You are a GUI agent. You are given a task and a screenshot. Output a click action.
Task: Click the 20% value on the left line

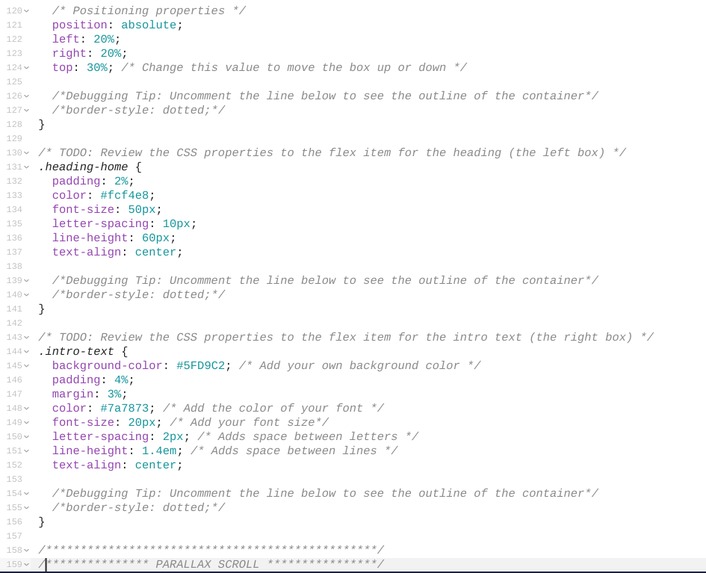click(x=104, y=39)
